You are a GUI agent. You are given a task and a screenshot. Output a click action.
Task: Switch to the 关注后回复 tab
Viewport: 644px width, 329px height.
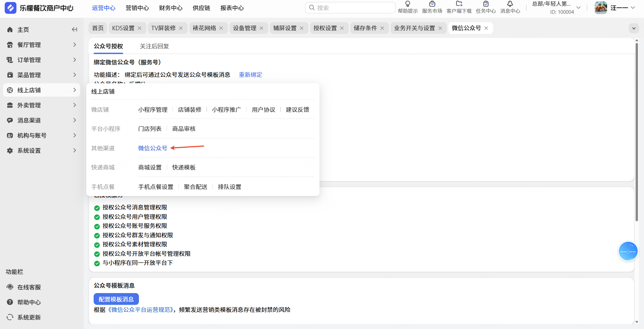[154, 46]
